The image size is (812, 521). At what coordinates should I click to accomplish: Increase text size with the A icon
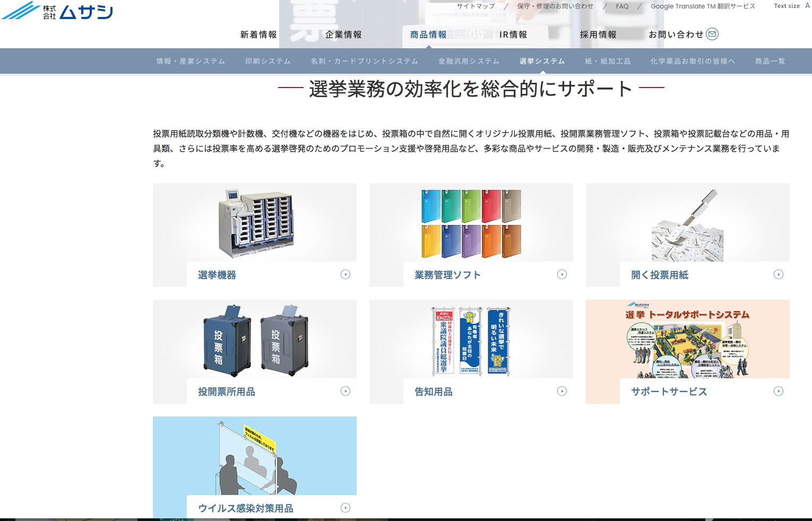[807, 6]
